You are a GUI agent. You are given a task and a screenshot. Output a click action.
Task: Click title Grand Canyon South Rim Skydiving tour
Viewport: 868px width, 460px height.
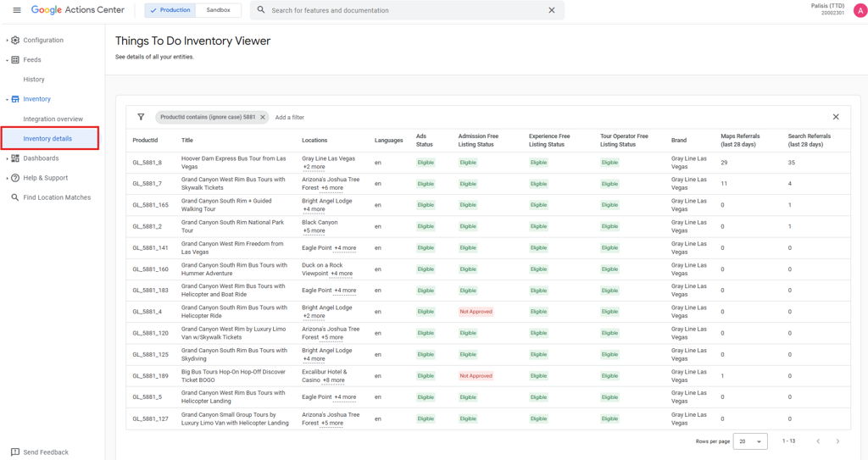[x=234, y=354]
